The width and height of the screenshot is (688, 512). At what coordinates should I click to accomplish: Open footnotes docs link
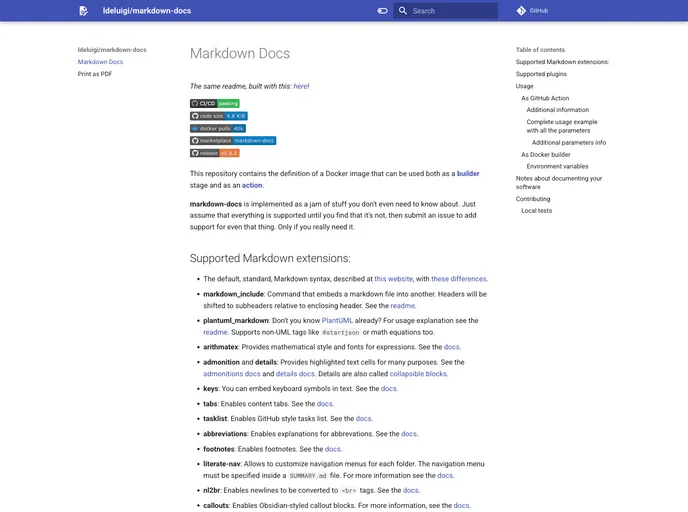click(x=333, y=449)
